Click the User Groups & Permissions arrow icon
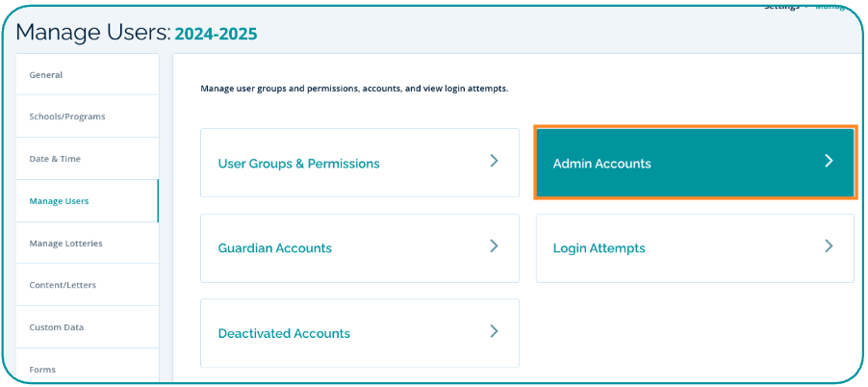 pos(494,162)
